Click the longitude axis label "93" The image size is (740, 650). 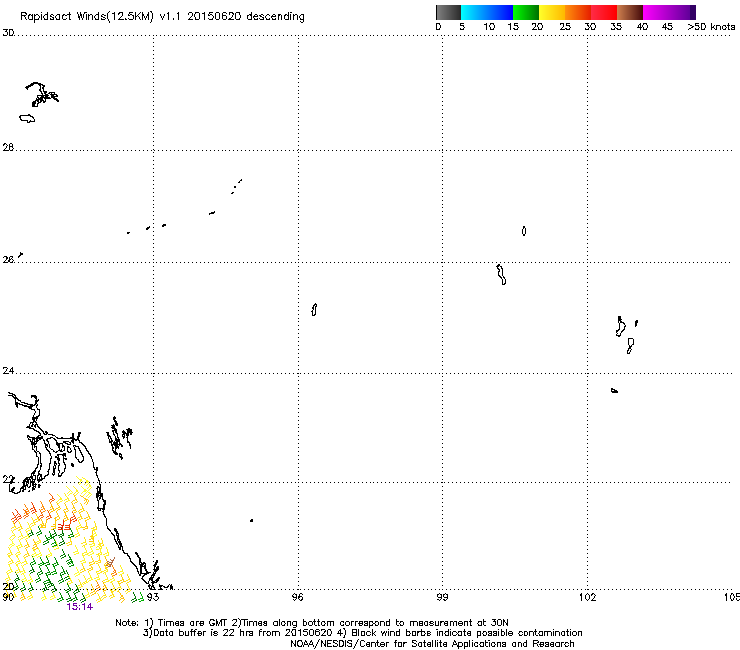click(x=152, y=597)
